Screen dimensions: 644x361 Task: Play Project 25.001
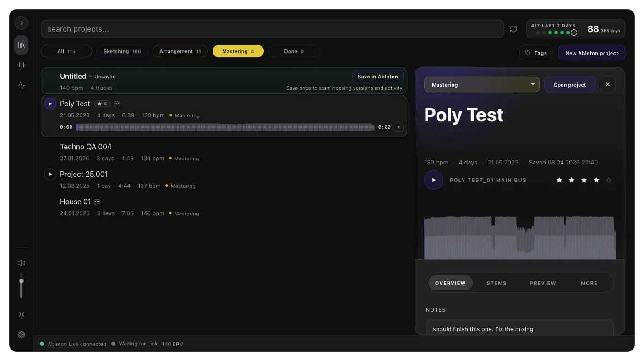pos(50,174)
